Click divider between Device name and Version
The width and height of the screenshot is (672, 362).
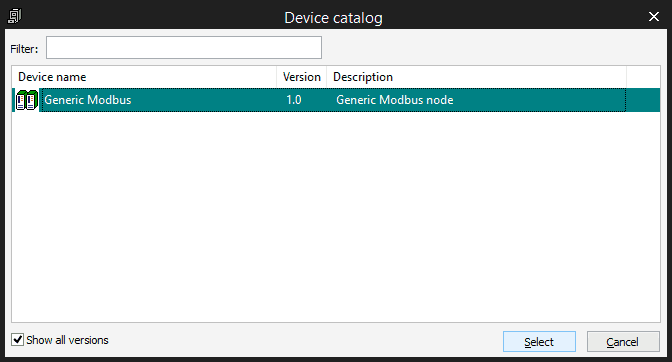pos(276,77)
